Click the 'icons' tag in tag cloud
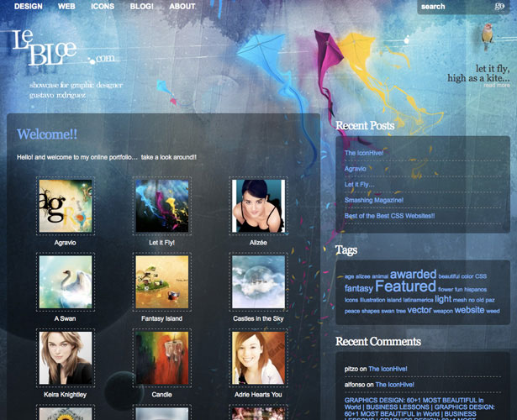517x420 pixels. click(x=351, y=300)
